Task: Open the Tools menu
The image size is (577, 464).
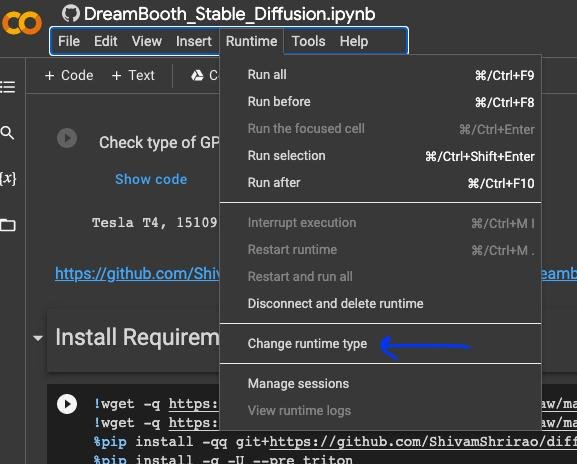Action: tap(308, 41)
